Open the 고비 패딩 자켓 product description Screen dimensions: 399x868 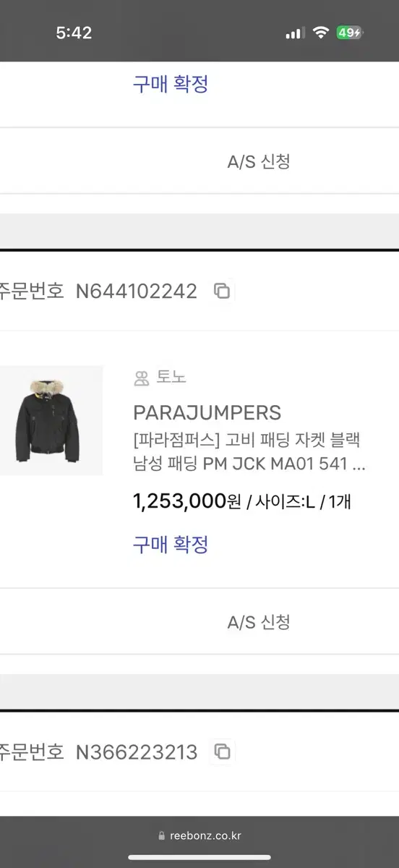point(249,452)
